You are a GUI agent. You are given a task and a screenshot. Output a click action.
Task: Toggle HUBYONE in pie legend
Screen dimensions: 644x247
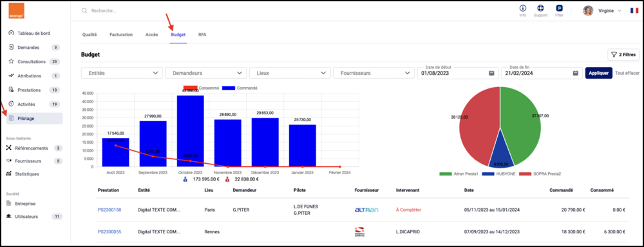point(498,174)
